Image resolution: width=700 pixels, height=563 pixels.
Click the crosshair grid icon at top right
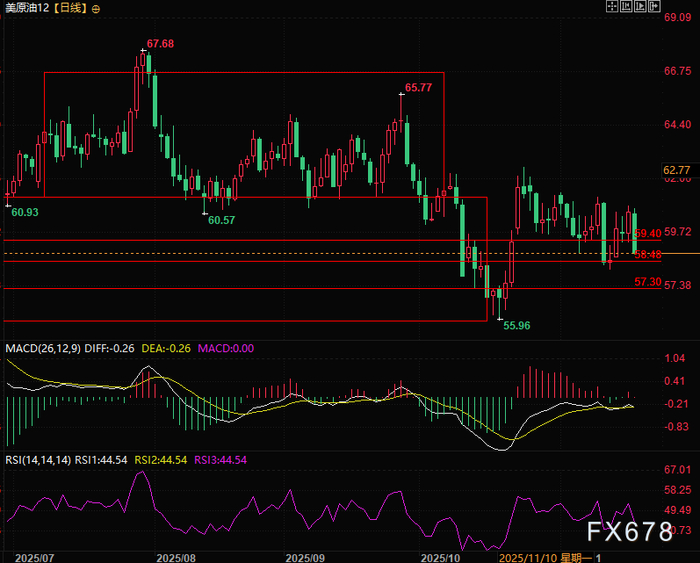tap(612, 6)
